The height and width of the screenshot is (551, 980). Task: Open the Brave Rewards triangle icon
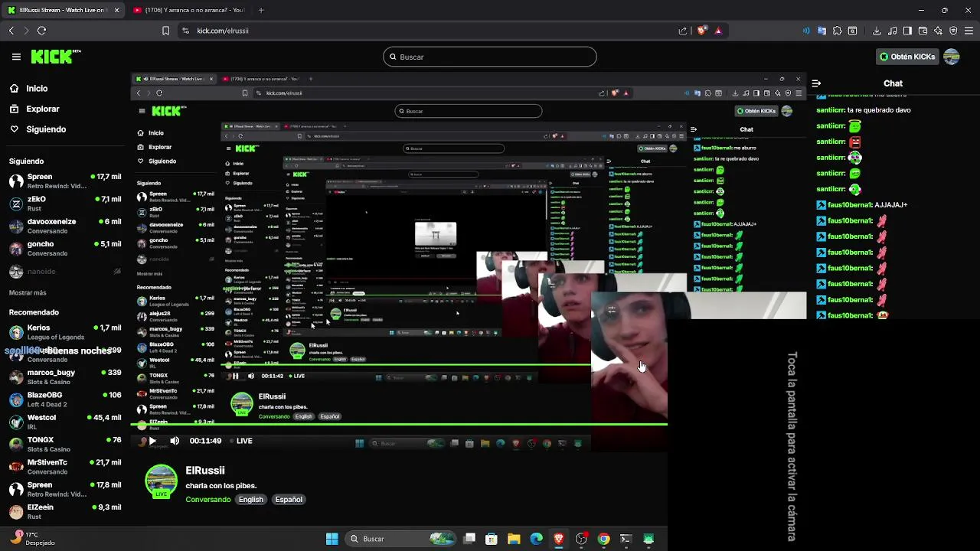click(718, 31)
